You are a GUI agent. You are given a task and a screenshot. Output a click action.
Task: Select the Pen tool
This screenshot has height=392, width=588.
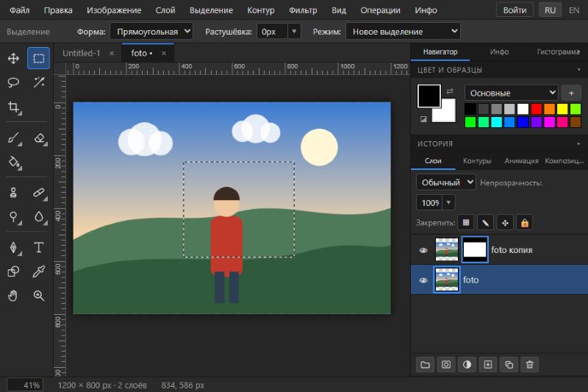[x=13, y=248]
